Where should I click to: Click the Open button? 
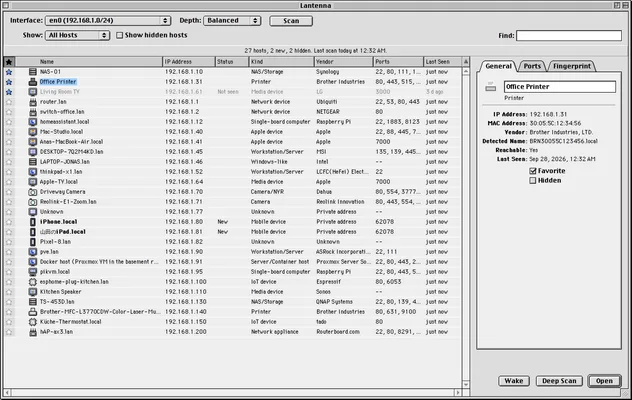(604, 381)
